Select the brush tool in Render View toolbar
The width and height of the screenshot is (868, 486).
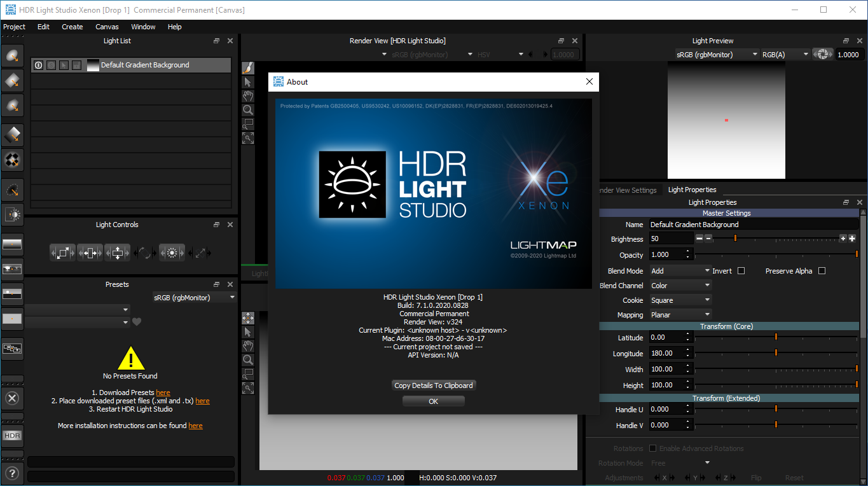pyautogui.click(x=248, y=68)
